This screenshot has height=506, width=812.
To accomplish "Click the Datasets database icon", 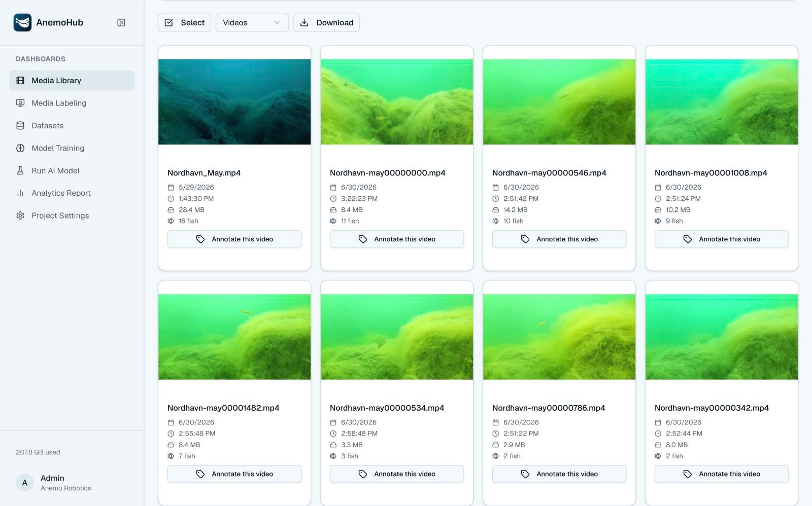I will pos(20,126).
